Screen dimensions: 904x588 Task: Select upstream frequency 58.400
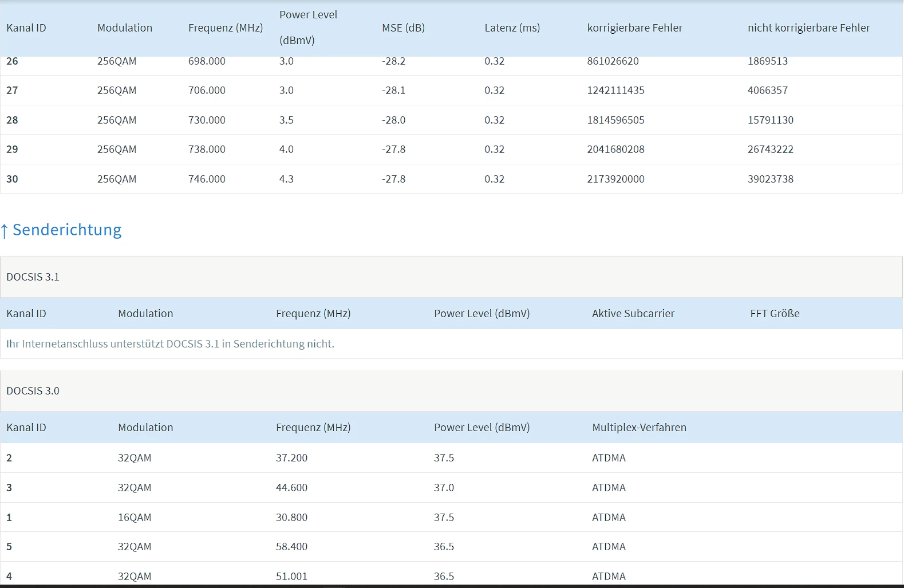[x=291, y=547]
